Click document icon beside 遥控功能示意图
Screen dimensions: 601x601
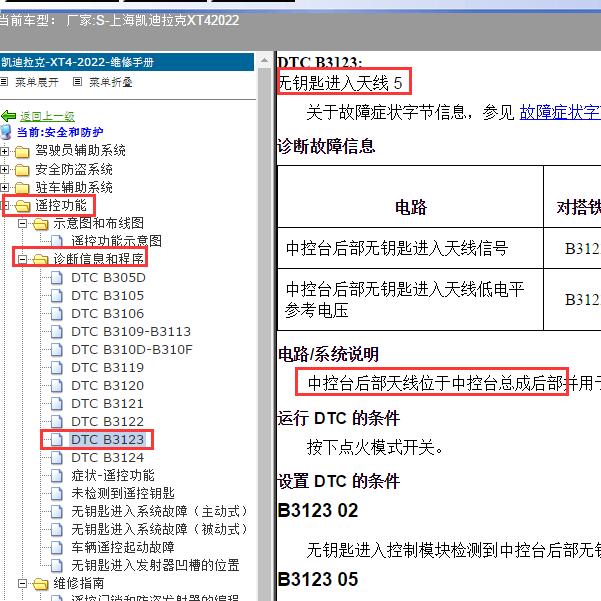[x=57, y=241]
